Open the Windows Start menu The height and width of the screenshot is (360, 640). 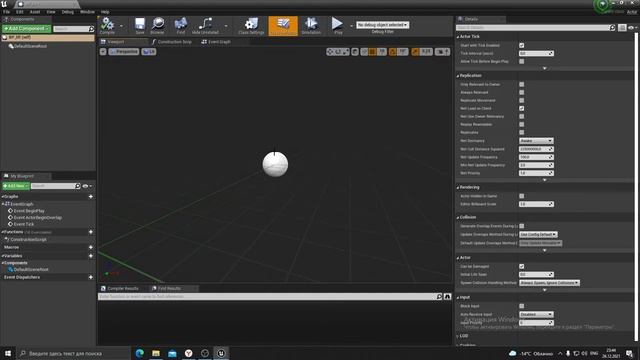click(x=8, y=353)
